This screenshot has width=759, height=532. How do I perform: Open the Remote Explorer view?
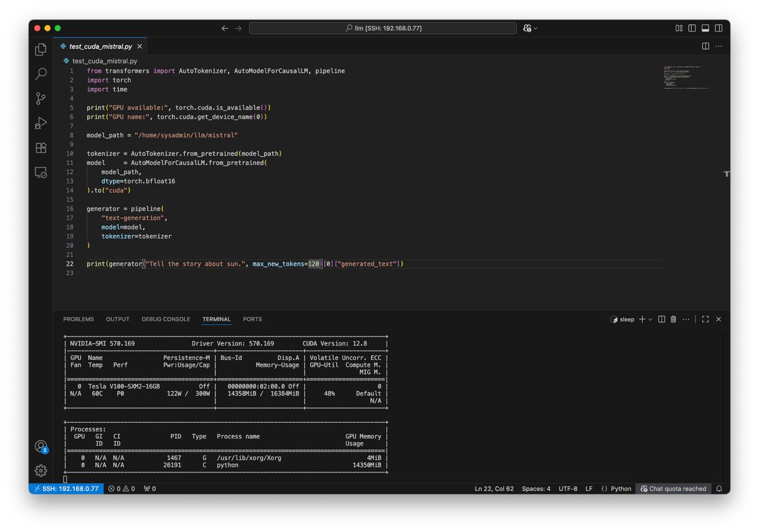[x=41, y=172]
